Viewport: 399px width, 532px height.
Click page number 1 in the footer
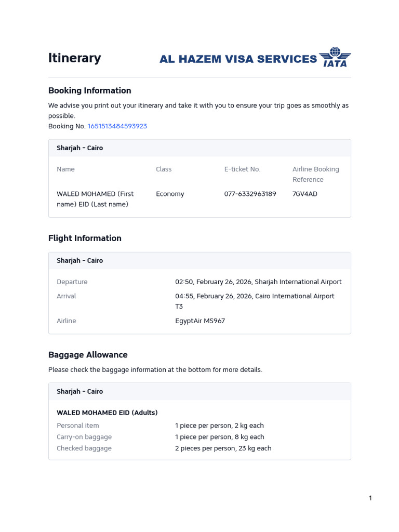[370, 498]
